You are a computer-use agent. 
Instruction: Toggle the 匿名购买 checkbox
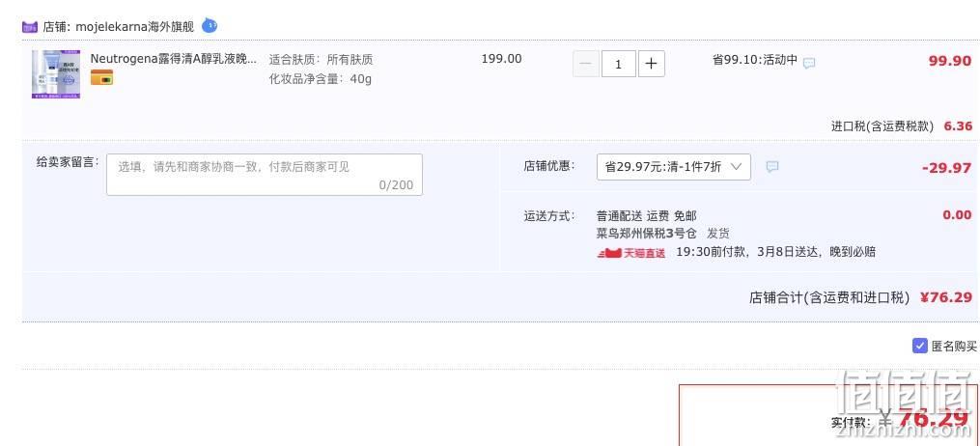[919, 346]
